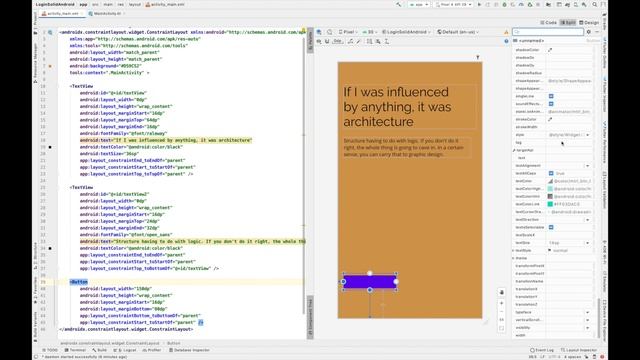Viewport: 640px width, 360px height.
Task: Pick shadowColor with the eyedropper icon
Action: pos(550,50)
